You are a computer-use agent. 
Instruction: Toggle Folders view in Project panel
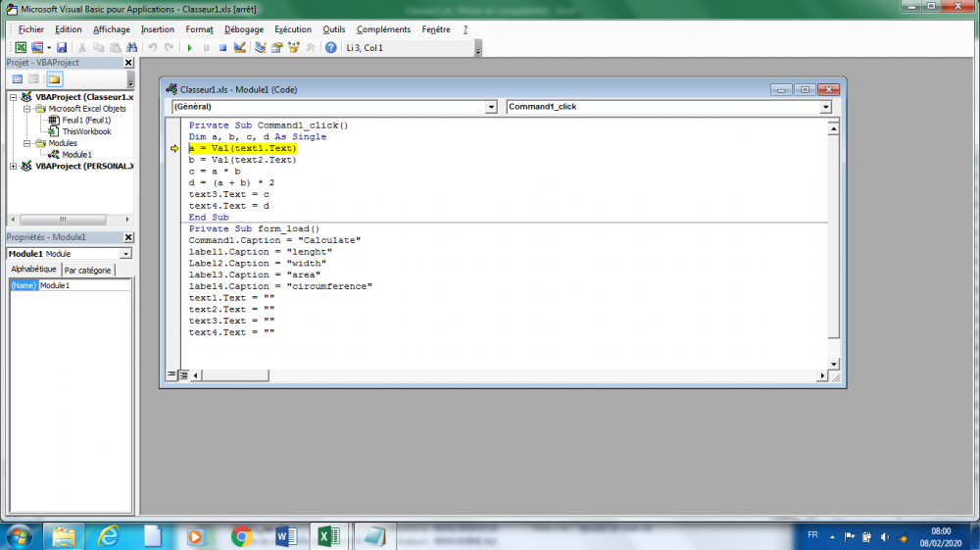click(x=53, y=78)
